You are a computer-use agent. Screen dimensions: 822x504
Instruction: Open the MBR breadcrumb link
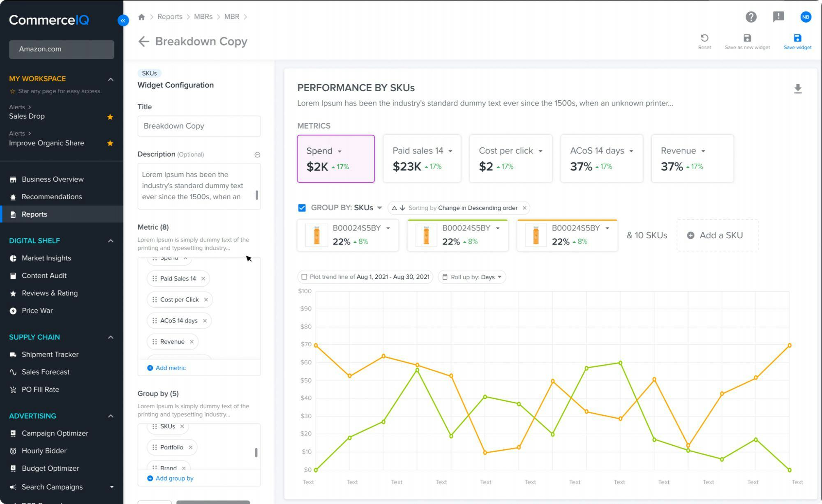coord(231,16)
